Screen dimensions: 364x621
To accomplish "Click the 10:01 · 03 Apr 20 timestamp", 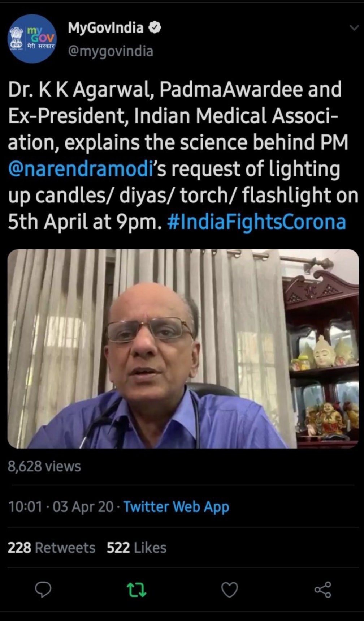I will click(x=61, y=506).
